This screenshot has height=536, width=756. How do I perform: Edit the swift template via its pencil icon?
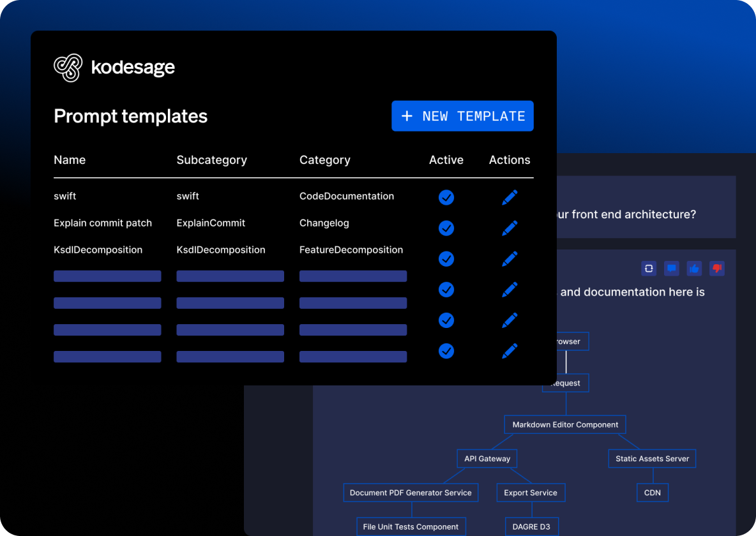click(x=510, y=197)
